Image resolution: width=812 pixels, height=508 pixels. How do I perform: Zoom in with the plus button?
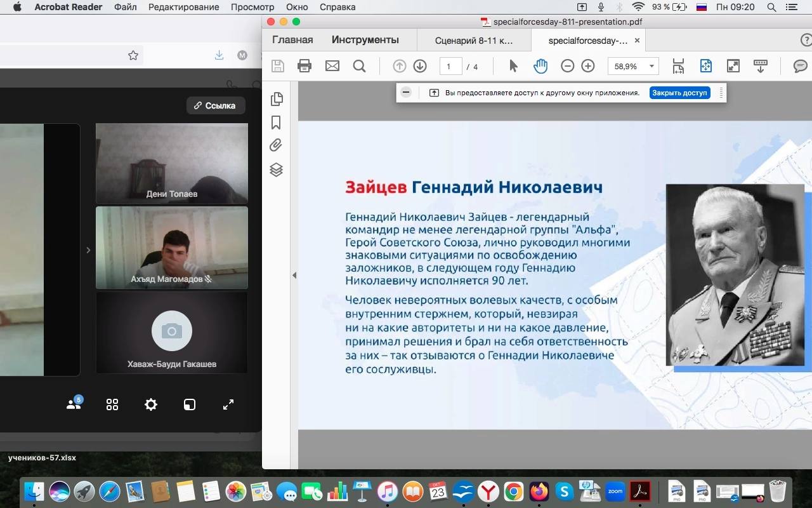[588, 66]
